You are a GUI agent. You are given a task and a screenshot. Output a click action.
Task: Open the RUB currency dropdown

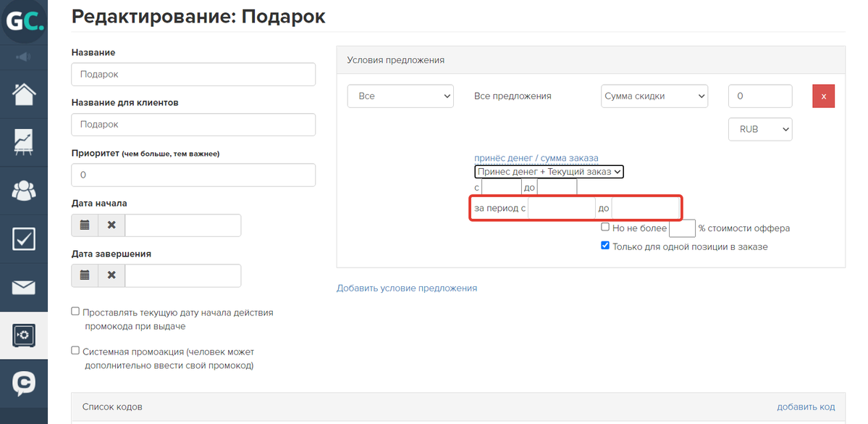[x=760, y=129]
